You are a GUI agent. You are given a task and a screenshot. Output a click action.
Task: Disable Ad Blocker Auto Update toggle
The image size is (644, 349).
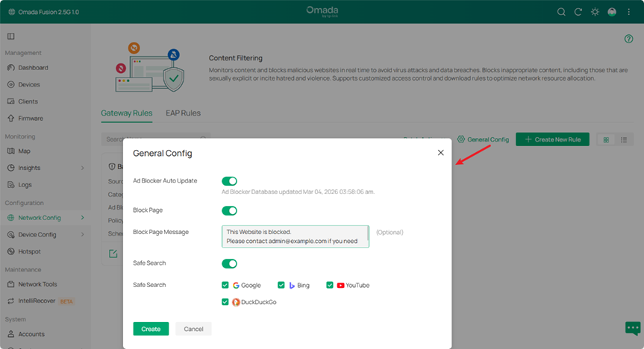[229, 181]
